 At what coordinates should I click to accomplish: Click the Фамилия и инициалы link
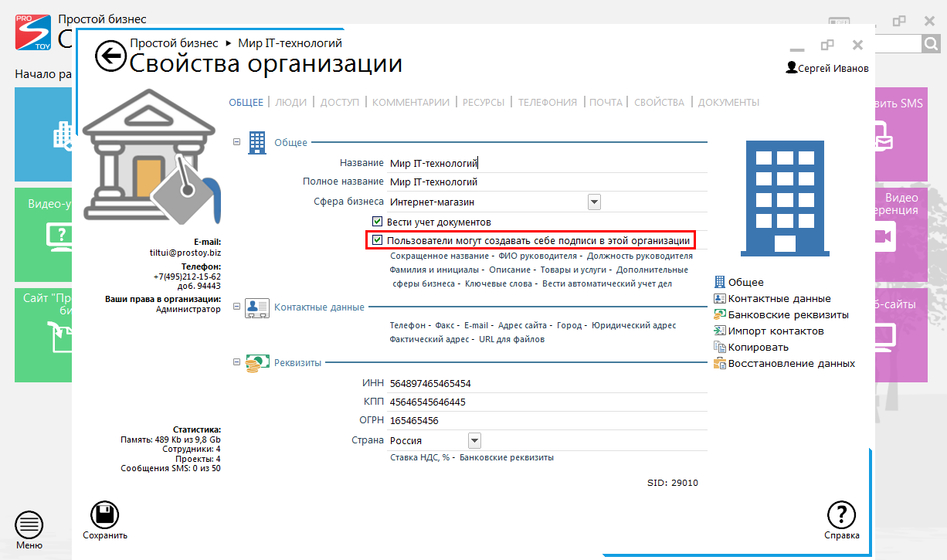435,270
